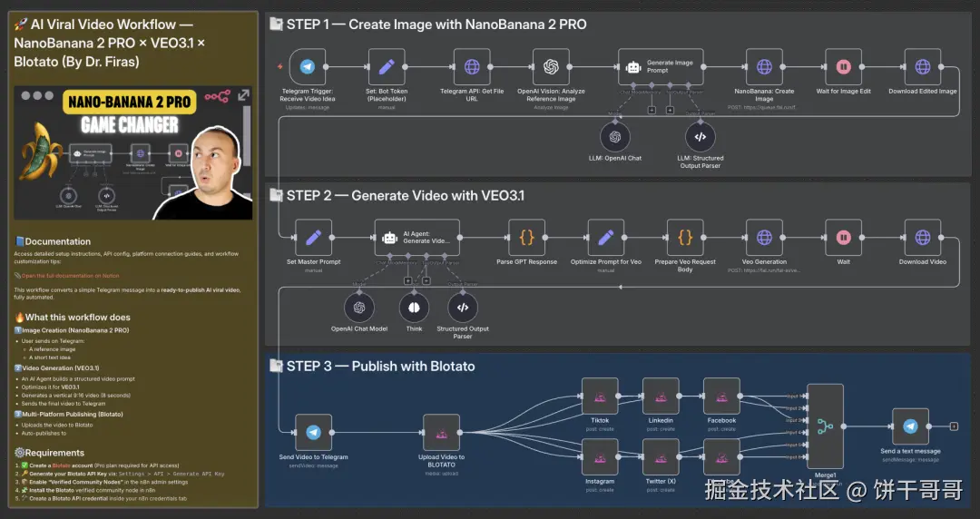Open the Set: Bot Token (Placeholder) node

pyautogui.click(x=387, y=67)
